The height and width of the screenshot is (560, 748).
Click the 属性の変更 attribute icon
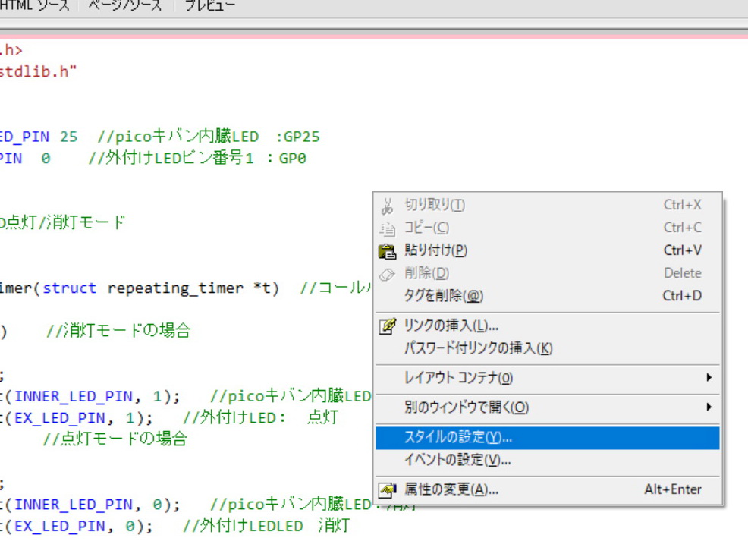click(388, 490)
